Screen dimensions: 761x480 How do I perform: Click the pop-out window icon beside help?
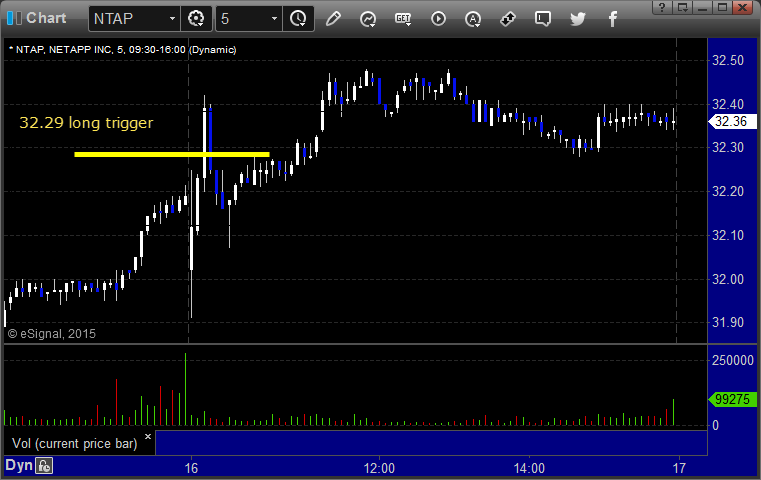[x=683, y=7]
